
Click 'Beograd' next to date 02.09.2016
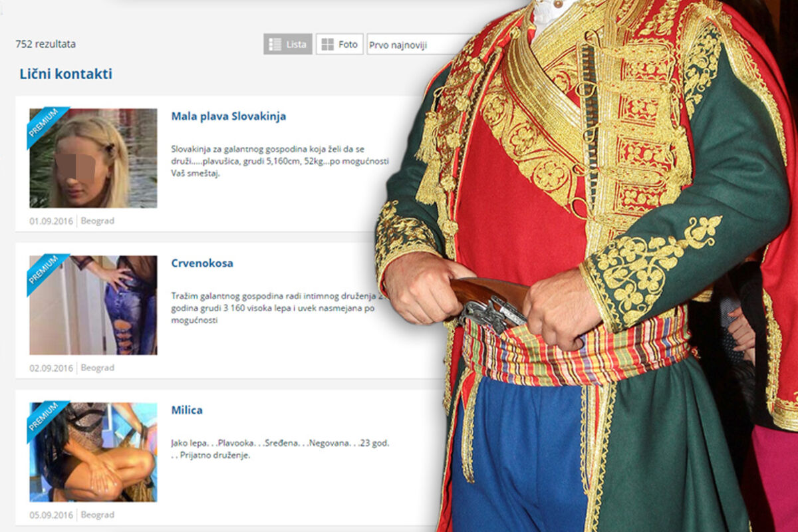[97, 368]
